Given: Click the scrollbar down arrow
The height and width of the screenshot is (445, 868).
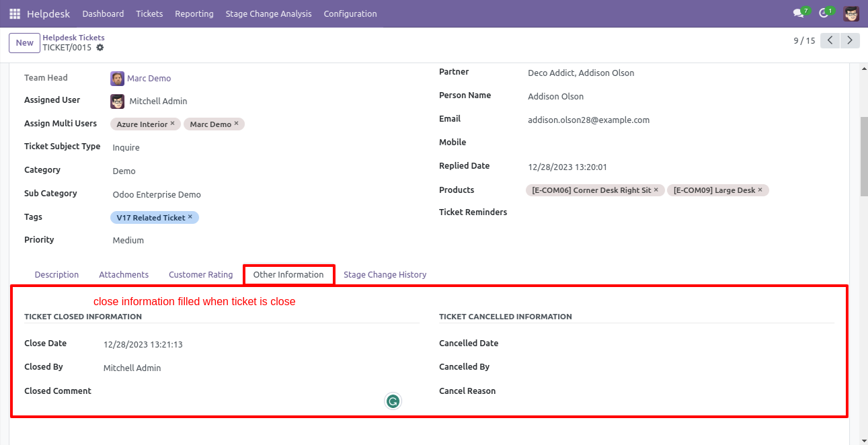Looking at the screenshot, I should [x=864, y=440].
